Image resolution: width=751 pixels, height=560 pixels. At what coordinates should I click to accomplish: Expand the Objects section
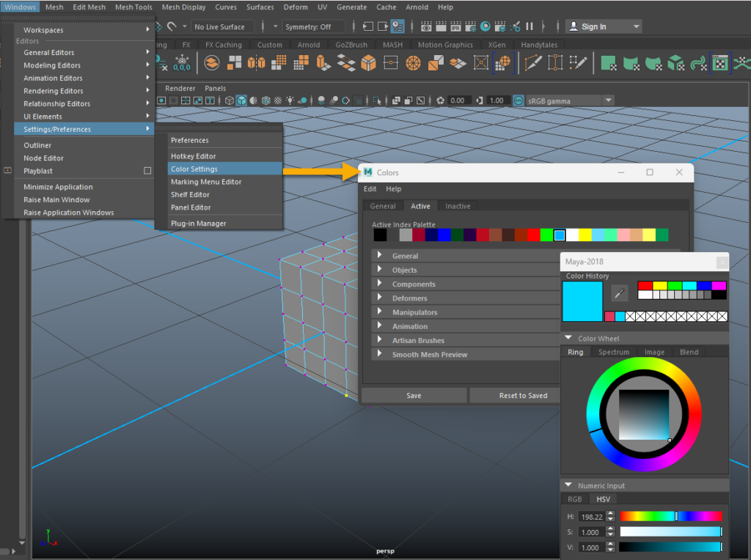tap(379, 270)
